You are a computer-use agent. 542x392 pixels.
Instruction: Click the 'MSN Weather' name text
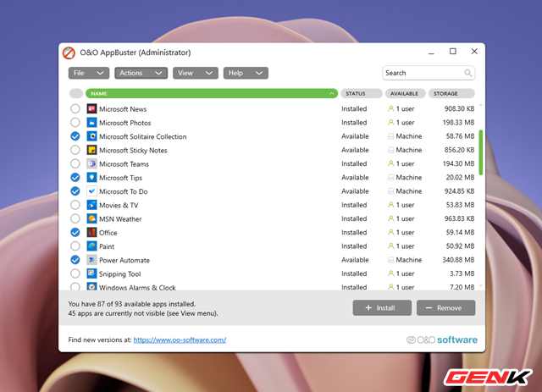coord(120,219)
